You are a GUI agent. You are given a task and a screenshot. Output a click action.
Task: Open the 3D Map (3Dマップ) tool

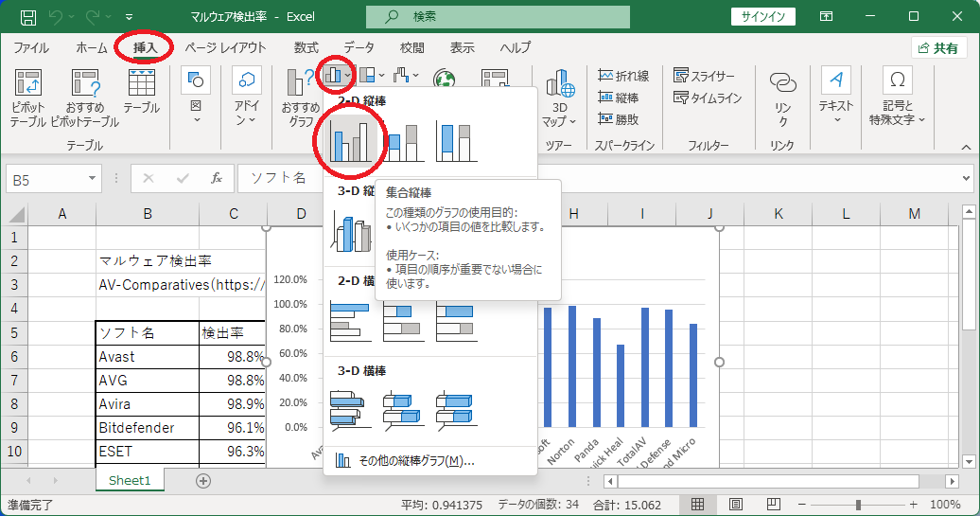pos(560,98)
